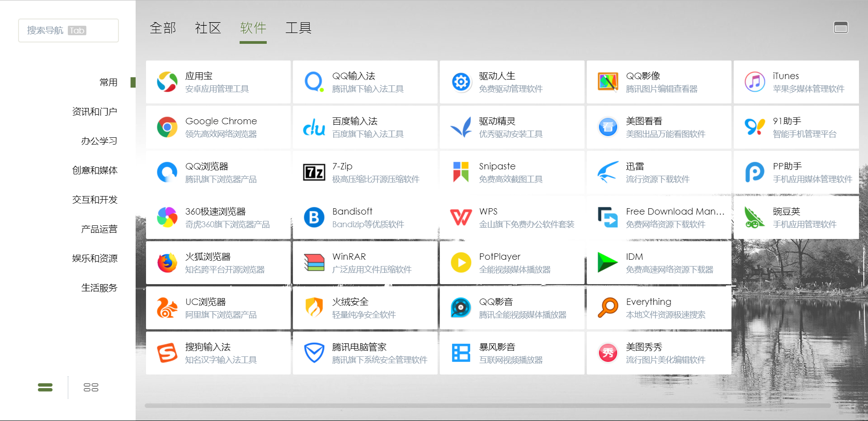Open the QQ影音 icon
The image size is (868, 421).
(461, 308)
